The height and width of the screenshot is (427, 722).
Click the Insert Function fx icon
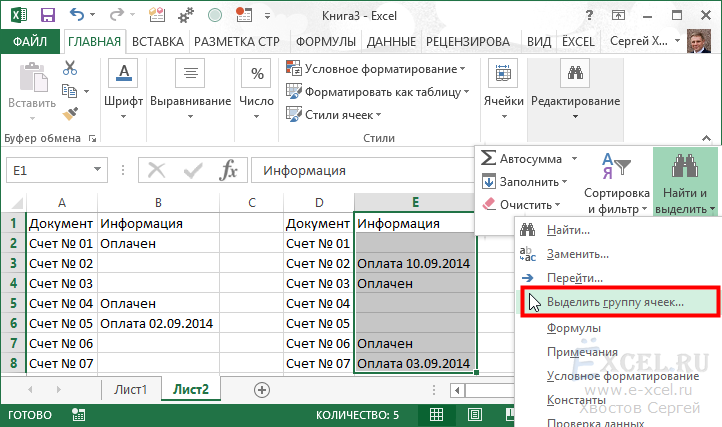coord(228,170)
